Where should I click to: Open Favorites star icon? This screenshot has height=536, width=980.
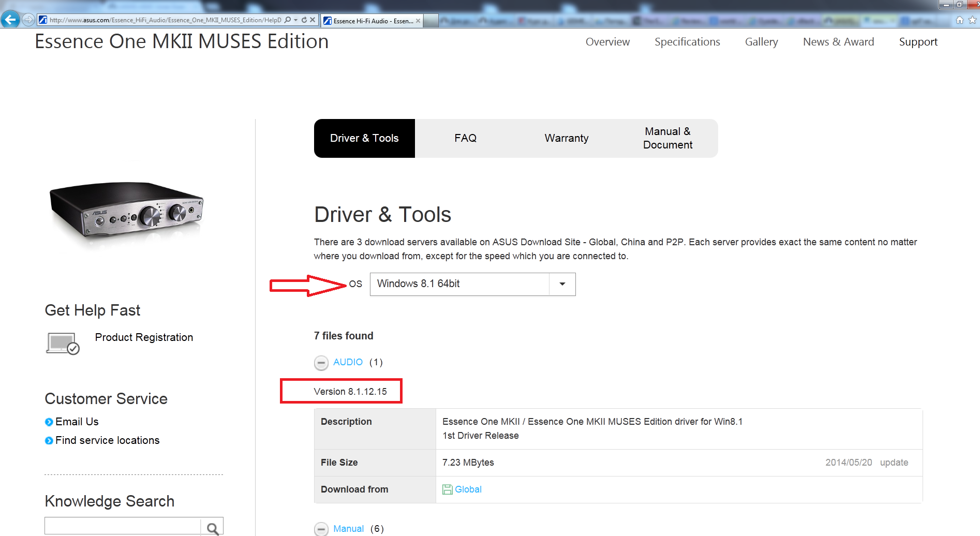click(x=972, y=20)
